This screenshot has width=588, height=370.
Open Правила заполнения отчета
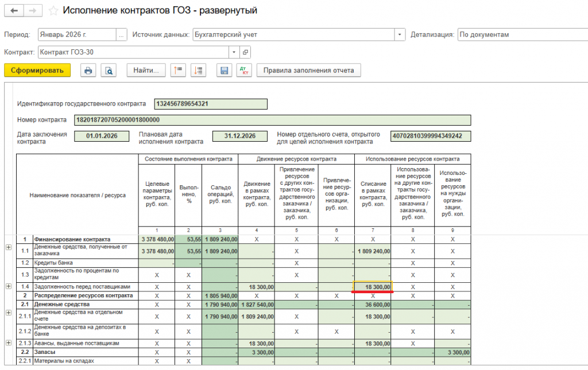point(308,71)
